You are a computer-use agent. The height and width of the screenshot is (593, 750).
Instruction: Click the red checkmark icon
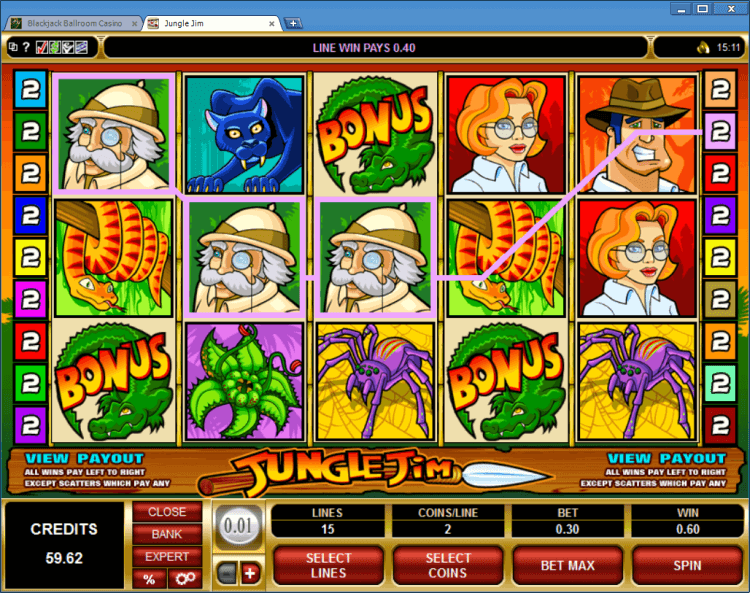[42, 47]
